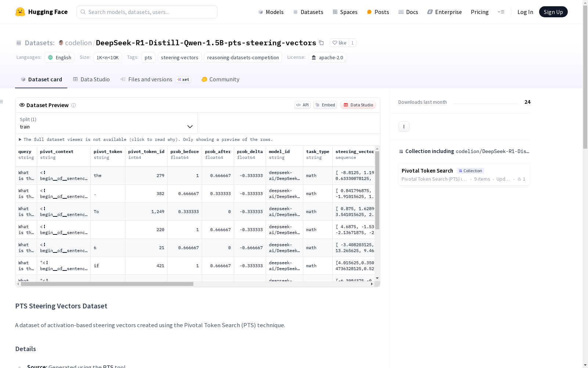The height and width of the screenshot is (368, 588).
Task: Click the vertical scrollbar of the dataset table
Action: click(x=377, y=190)
